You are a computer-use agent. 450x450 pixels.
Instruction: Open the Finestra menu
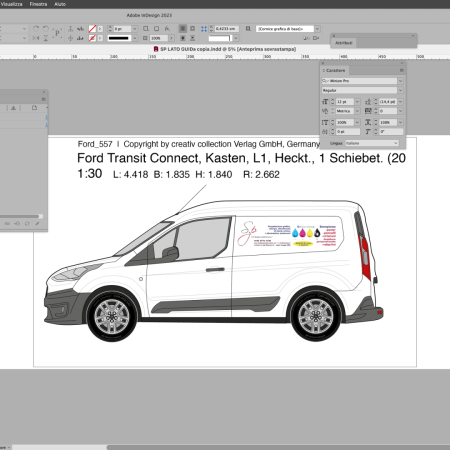(x=38, y=4)
